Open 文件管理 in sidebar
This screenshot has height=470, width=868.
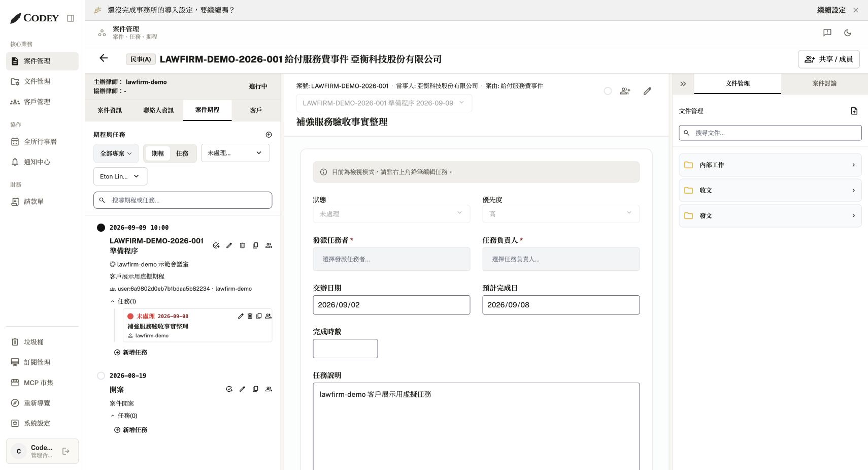pyautogui.click(x=42, y=81)
